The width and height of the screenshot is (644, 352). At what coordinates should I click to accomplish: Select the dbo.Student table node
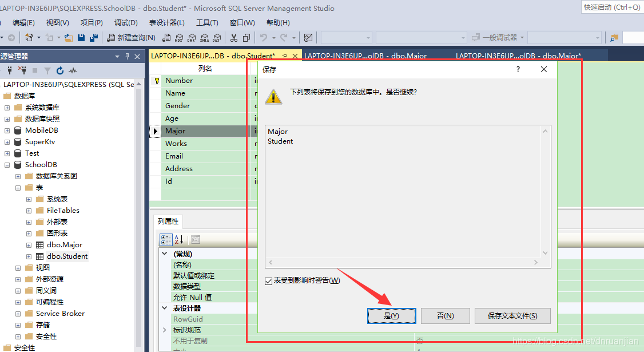coord(67,256)
